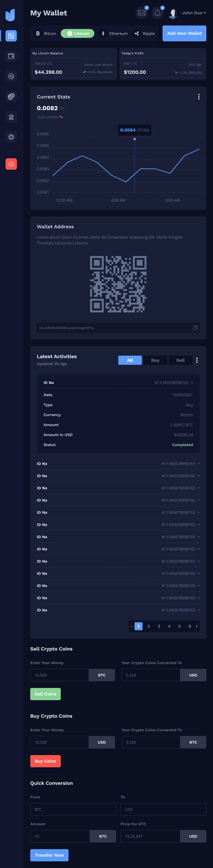Click the chart data point at 07:00
This screenshot has width=213, height=868.
pos(135,139)
